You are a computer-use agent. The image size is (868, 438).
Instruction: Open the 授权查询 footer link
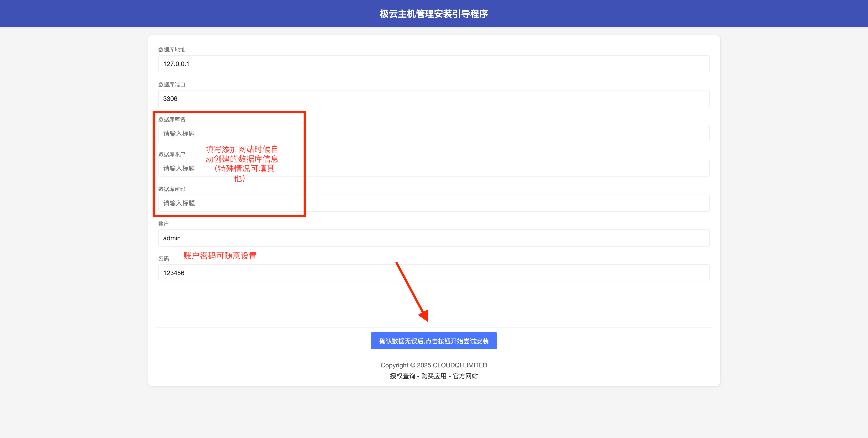coord(402,376)
